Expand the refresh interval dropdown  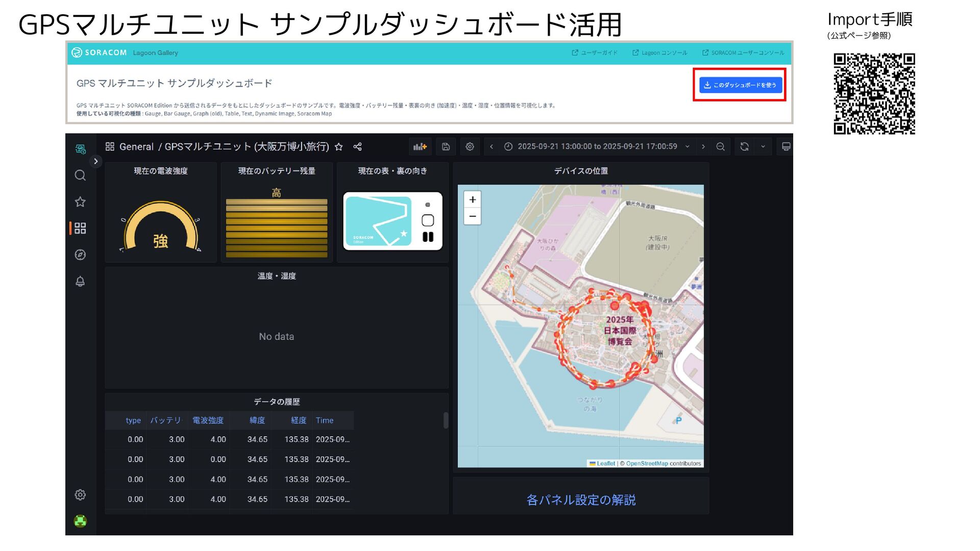tap(763, 147)
